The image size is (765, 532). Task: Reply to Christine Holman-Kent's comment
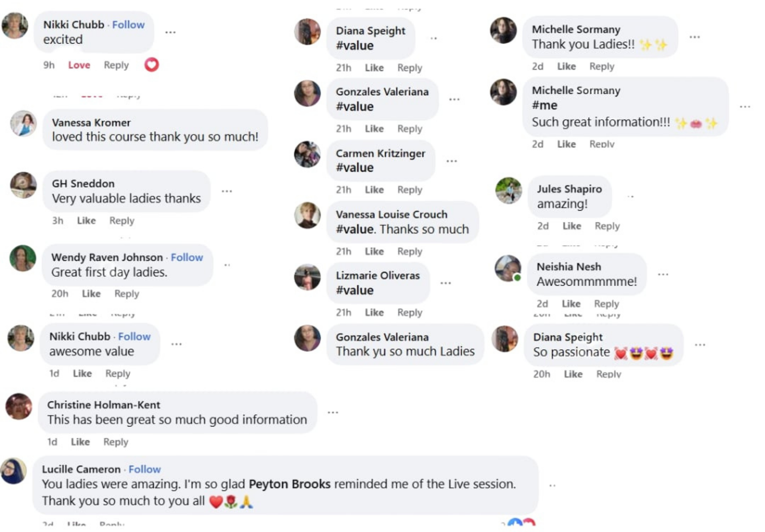coord(116,442)
